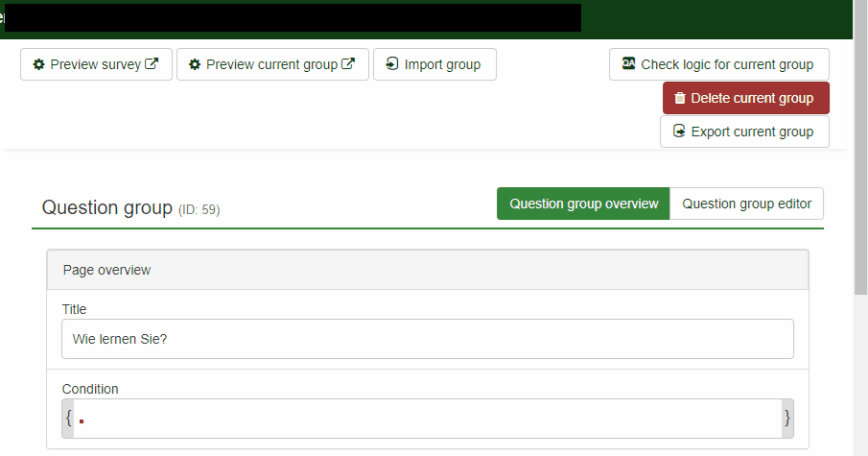Viewport: 868px width, 456px height.
Task: Click Export current group button
Action: click(744, 132)
